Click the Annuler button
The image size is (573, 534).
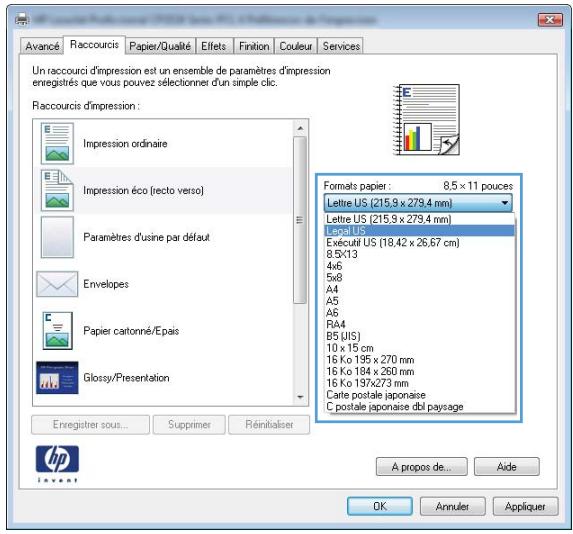point(452,506)
